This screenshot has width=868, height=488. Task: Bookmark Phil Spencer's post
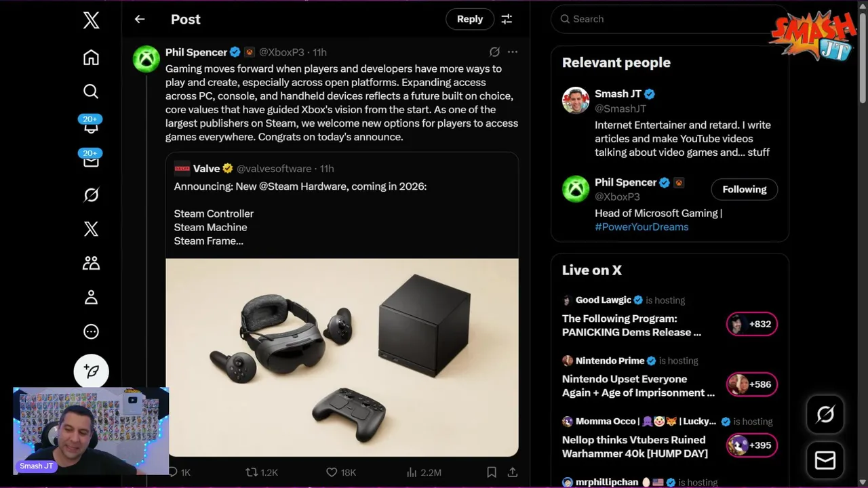click(x=492, y=472)
